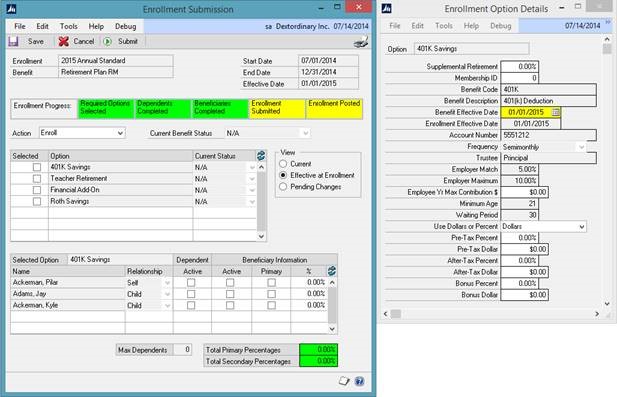Image resolution: width=617 pixels, height=397 pixels.
Task: Click the green Submit arrow icon
Action: pos(107,41)
